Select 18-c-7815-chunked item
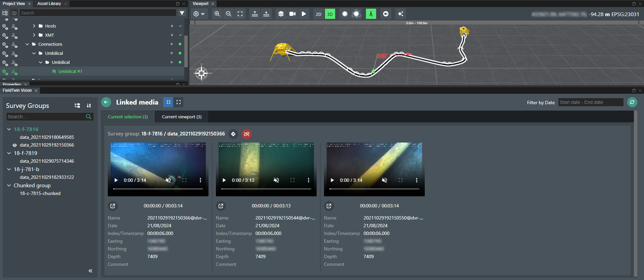Screen dimensions: 644x280 [40, 193]
